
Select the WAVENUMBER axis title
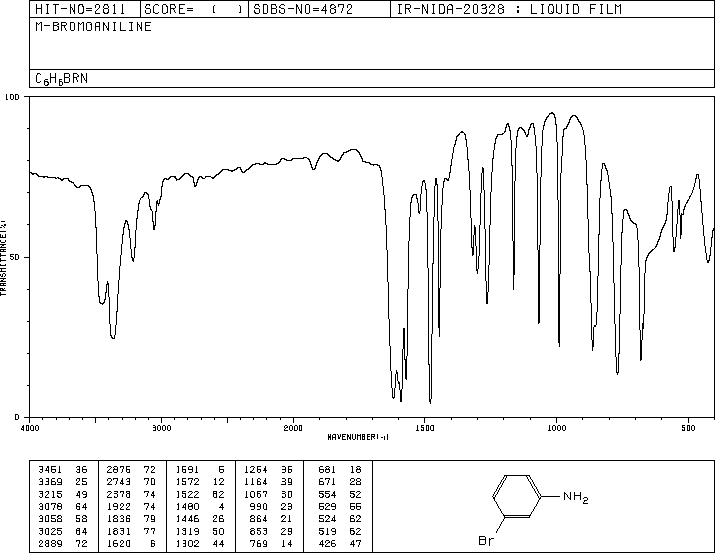tap(358, 437)
